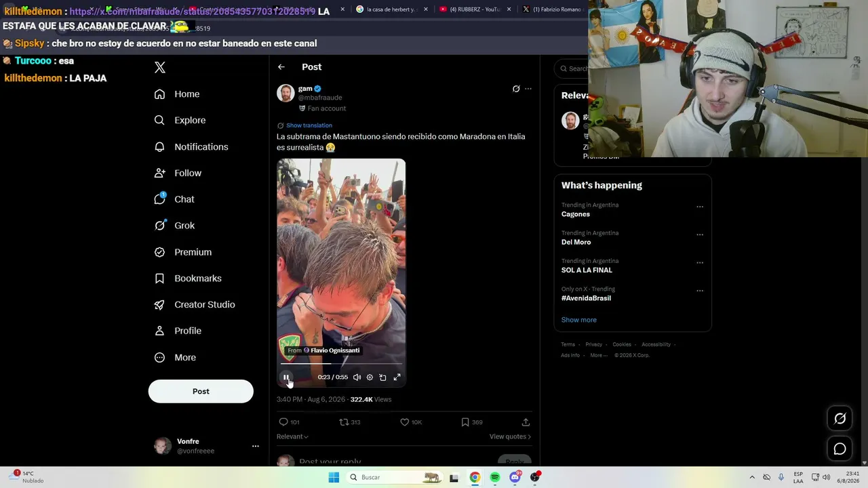
Task: Open the @mbafraaude profile handle
Action: [320, 98]
